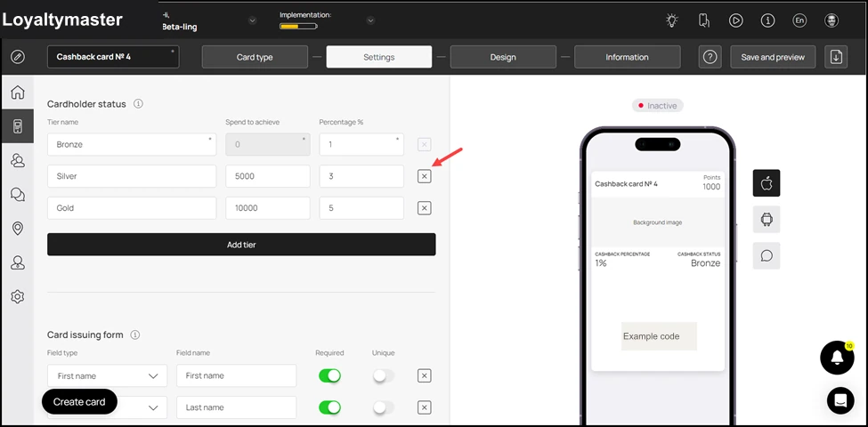Click the Loyaltymaster logo
Screen dimensions: 868x427
[x=62, y=20]
